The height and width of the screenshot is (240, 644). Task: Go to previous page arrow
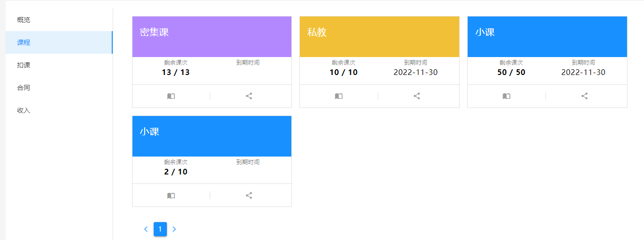146,229
